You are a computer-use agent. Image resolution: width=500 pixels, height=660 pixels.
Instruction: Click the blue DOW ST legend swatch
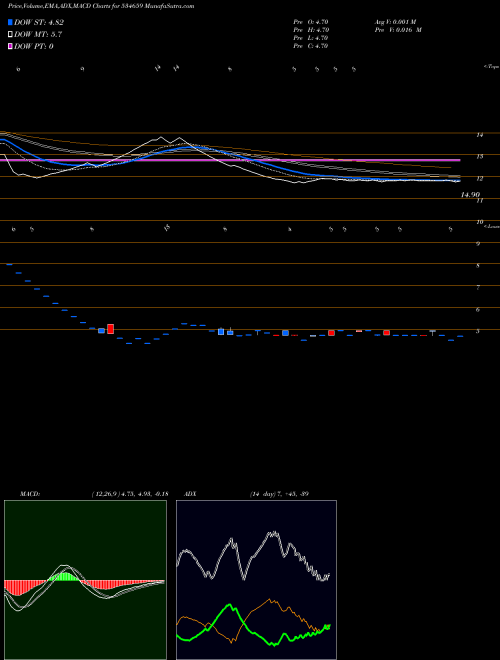[11, 22]
